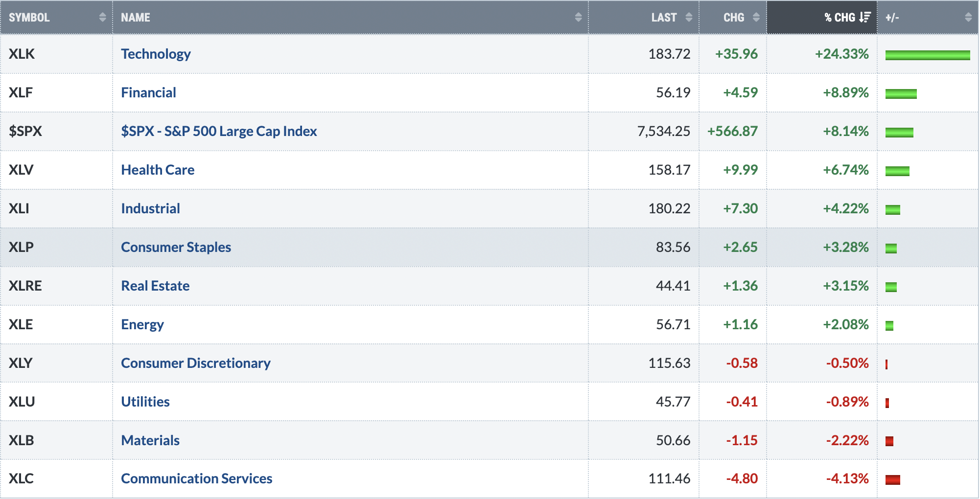Sort by SYMBOL column arrows icon
This screenshot has height=499, width=980.
(x=102, y=18)
